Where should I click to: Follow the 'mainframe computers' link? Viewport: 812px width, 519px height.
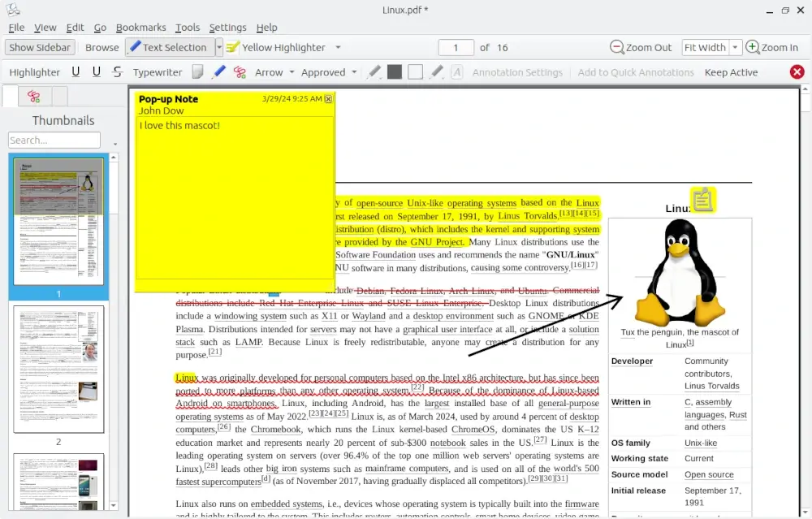407,469
